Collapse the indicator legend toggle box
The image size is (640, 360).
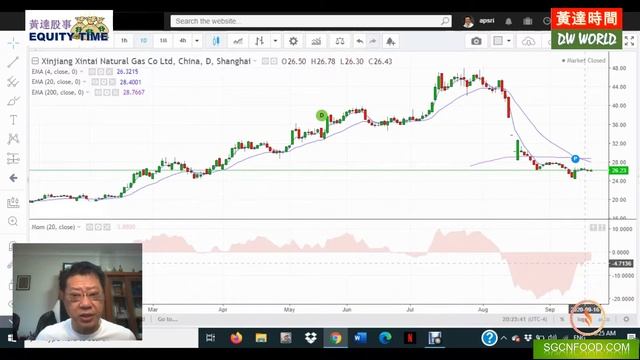35,61
